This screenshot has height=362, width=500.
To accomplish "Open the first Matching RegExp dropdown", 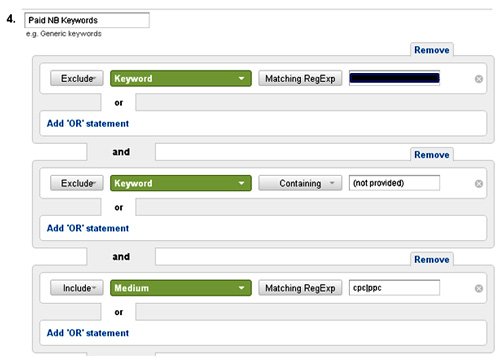I will (x=300, y=79).
